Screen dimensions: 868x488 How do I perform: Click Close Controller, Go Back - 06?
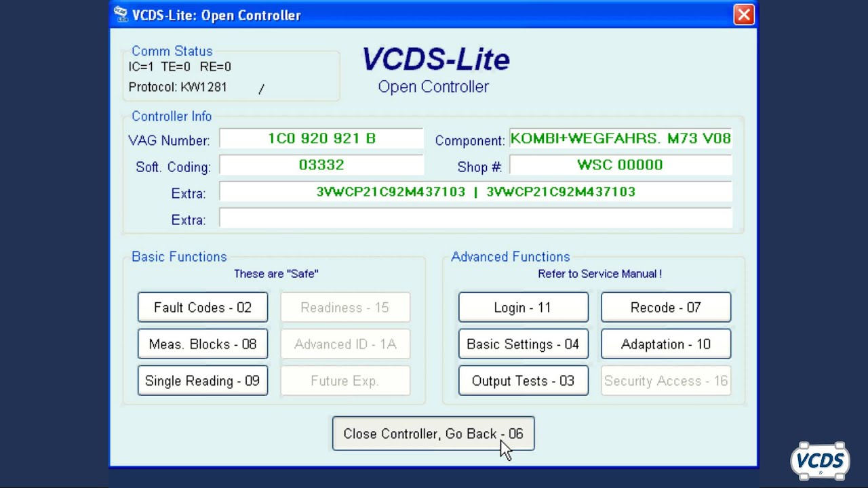[x=433, y=434]
